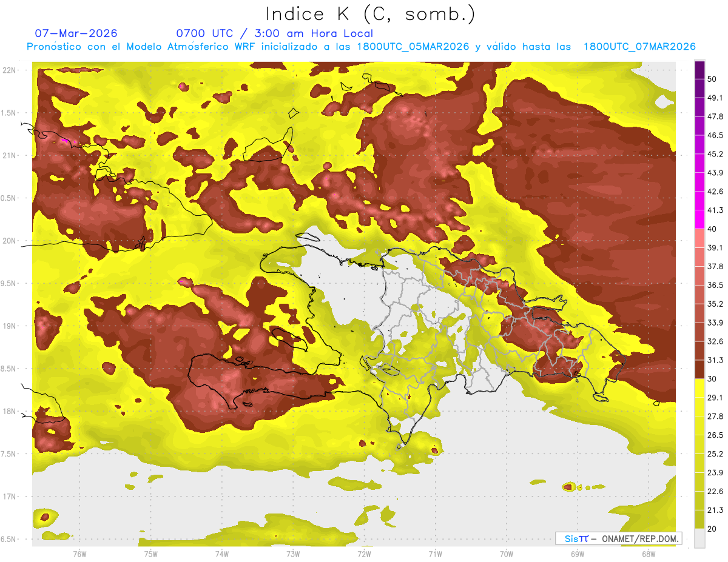Click the colorbar value "32.6"
Image resolution: width=728 pixels, height=562 pixels.
point(715,341)
